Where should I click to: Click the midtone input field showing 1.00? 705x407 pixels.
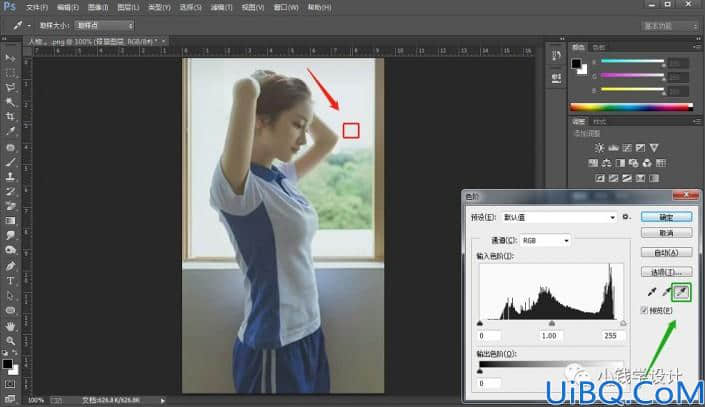pyautogui.click(x=549, y=336)
